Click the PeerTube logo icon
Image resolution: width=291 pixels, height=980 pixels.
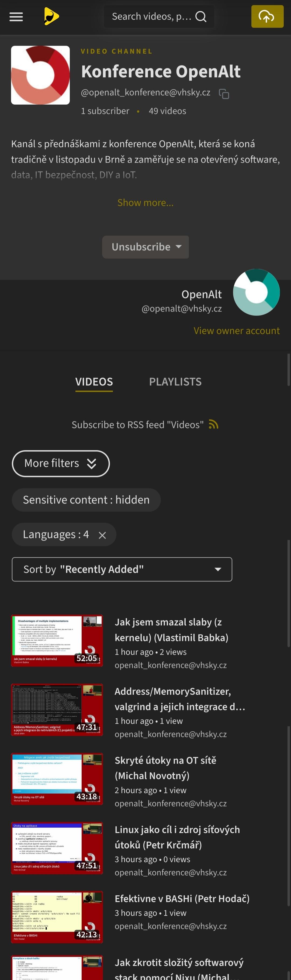click(51, 17)
